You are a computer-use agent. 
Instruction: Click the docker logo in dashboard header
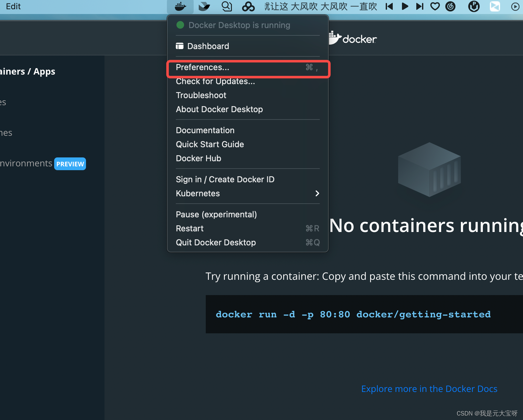pos(353,38)
